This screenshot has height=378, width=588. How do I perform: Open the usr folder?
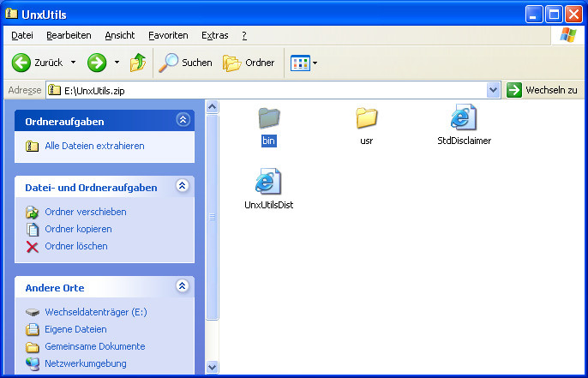tap(367, 119)
